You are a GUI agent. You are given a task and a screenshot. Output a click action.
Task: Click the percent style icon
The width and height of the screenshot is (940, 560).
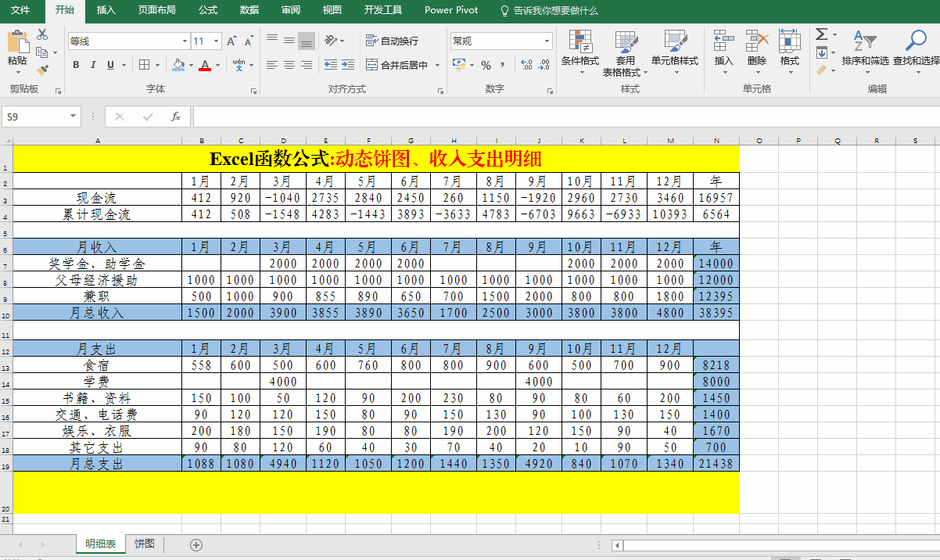(486, 65)
